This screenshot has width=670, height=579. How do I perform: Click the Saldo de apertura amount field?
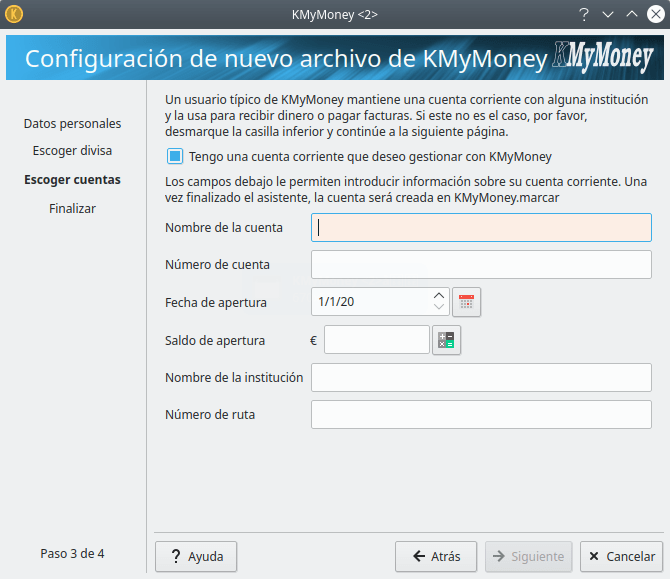point(376,340)
